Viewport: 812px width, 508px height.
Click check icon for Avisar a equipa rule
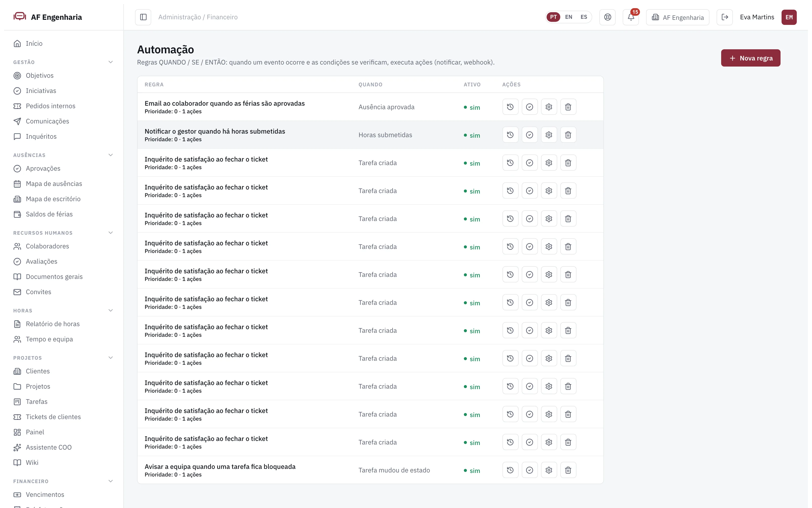(530, 470)
